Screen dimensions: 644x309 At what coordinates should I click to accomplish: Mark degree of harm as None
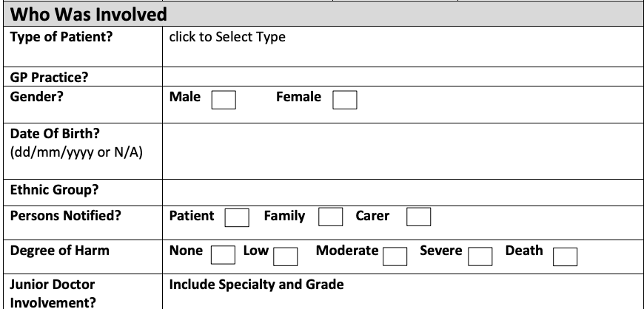coord(224,255)
